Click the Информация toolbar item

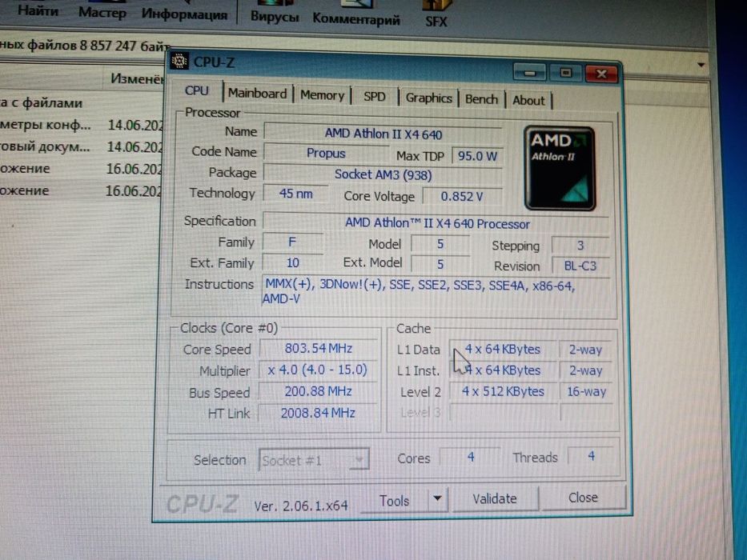coord(184,14)
